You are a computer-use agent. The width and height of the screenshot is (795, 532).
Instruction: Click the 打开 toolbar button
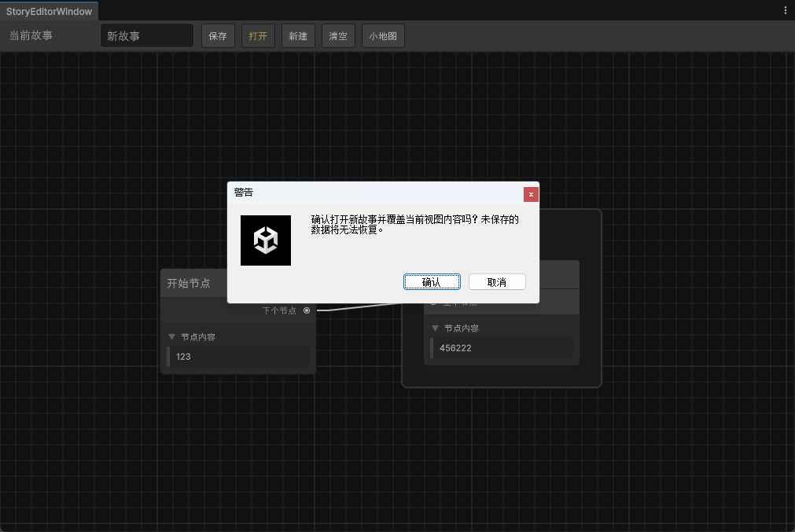click(258, 36)
